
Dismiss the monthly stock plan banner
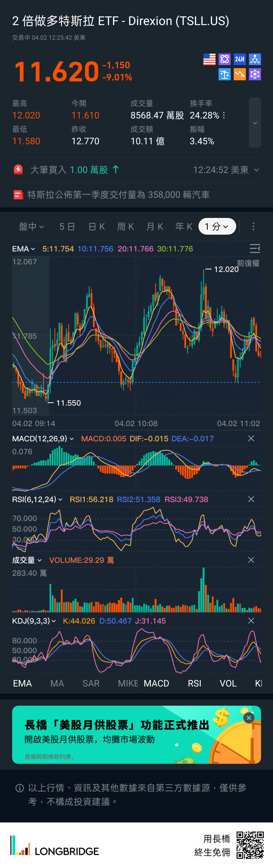coord(249,718)
